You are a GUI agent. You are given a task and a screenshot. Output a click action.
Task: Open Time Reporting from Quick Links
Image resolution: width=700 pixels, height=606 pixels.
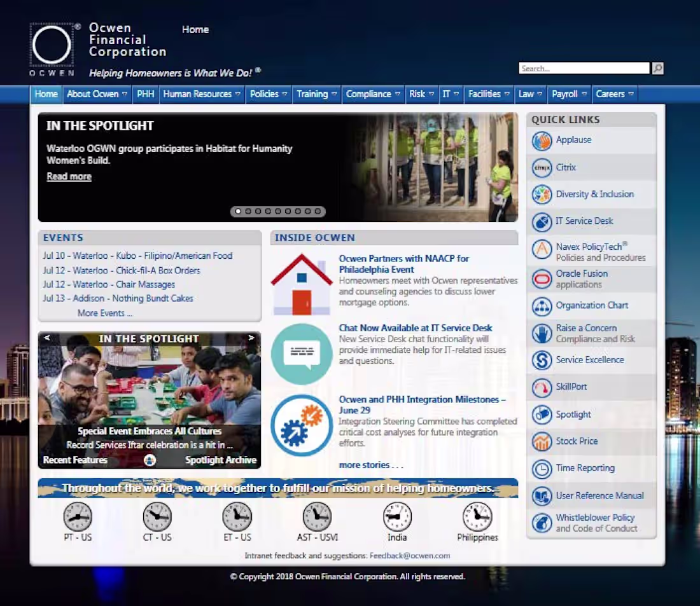(x=542, y=469)
